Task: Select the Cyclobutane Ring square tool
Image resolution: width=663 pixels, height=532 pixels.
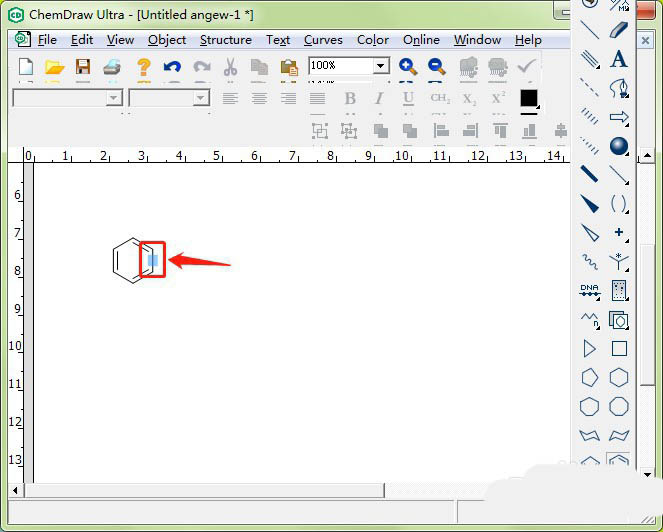Action: pyautogui.click(x=619, y=349)
